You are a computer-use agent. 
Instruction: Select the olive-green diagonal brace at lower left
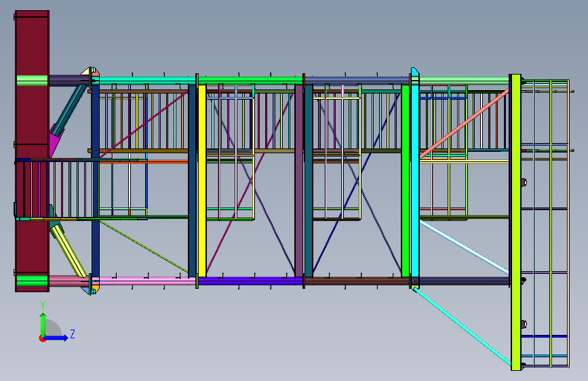click(x=144, y=247)
